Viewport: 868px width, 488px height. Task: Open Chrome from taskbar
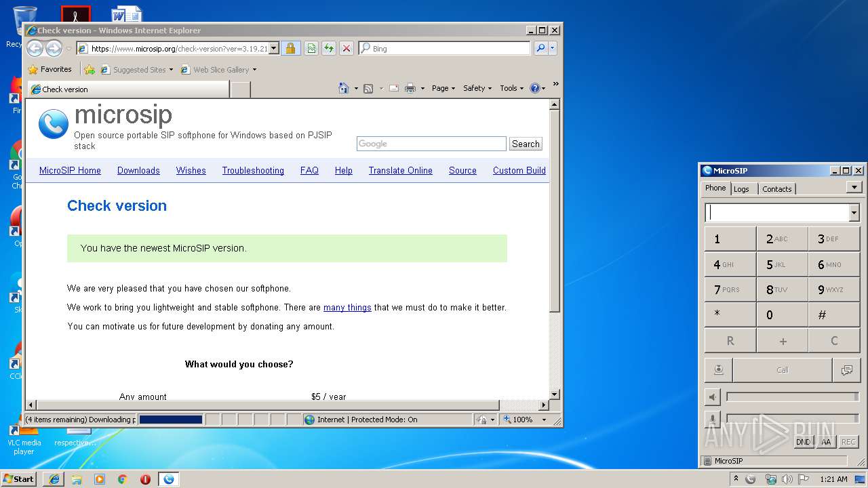pos(122,479)
